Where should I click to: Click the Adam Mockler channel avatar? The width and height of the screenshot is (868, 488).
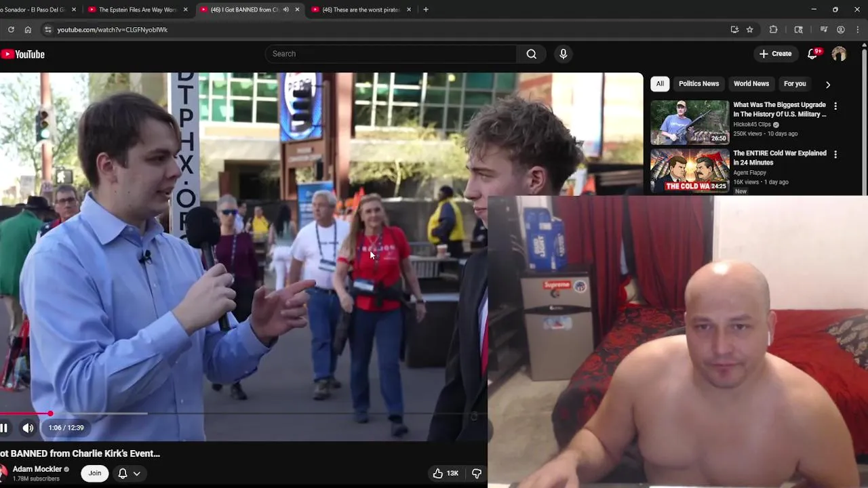3,472
